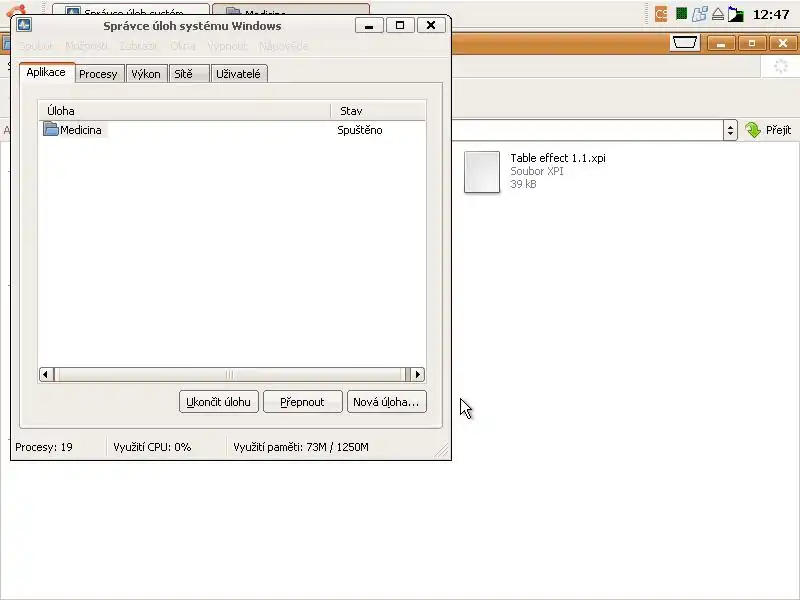Click the right arrow of horizontal scrollbar
Screen dimensions: 800x600
(418, 374)
